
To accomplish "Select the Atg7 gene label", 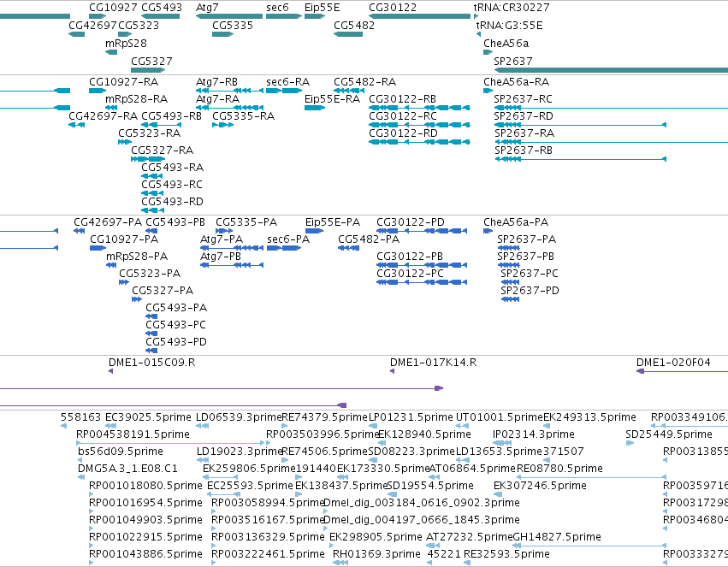I will pos(207,8).
